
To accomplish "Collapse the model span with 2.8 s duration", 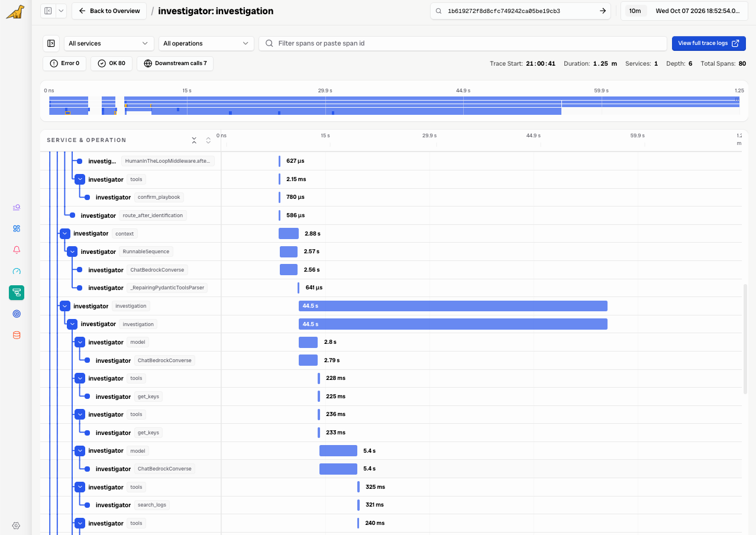I will coord(80,342).
